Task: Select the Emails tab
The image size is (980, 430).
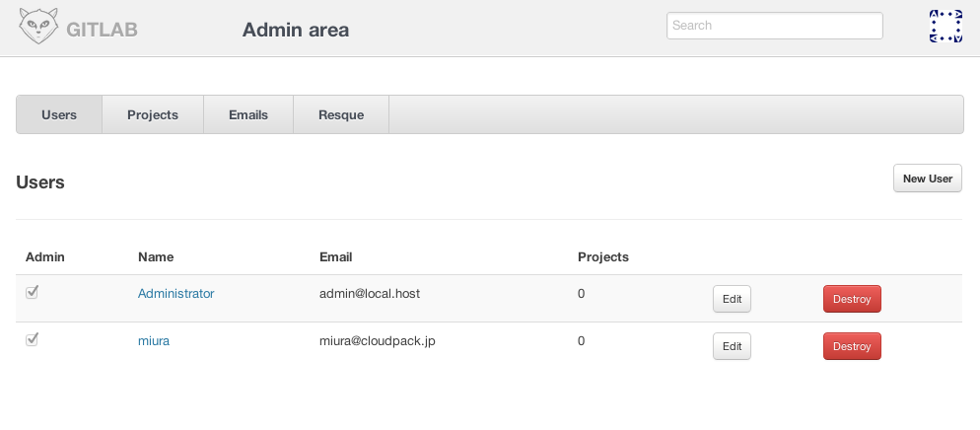Action: pyautogui.click(x=248, y=114)
